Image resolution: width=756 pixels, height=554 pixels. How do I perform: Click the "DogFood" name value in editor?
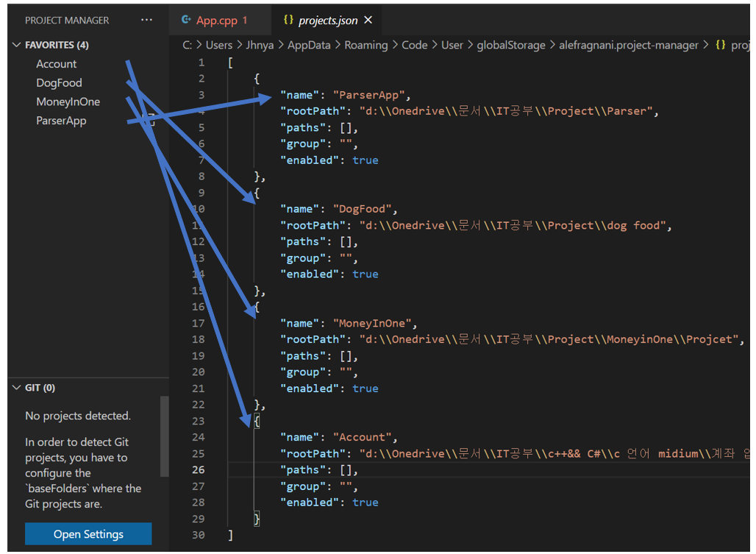coord(362,209)
